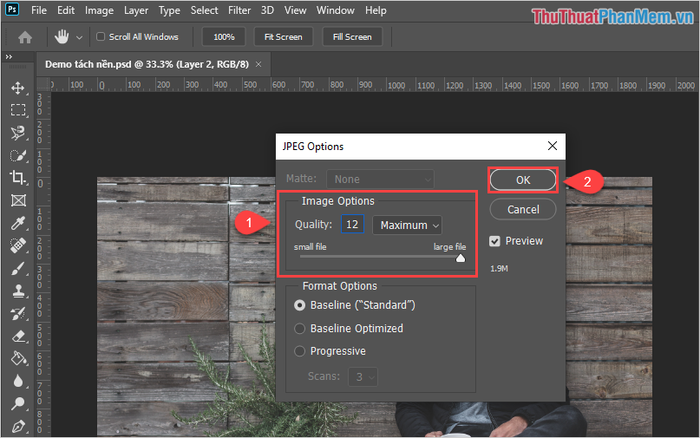Select the Blur tool
Viewport: 700px width, 438px height.
click(x=18, y=381)
